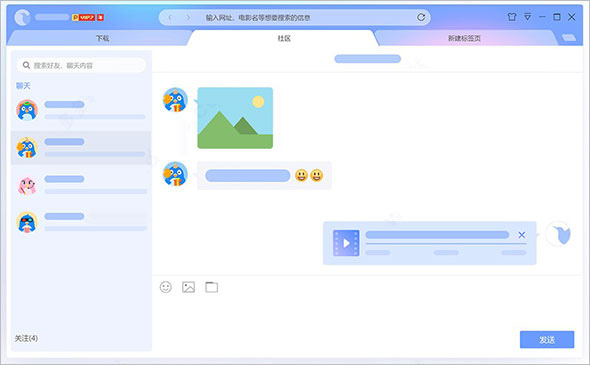Click the first smiley in the emoji message
This screenshot has height=365, width=590.
[301, 175]
